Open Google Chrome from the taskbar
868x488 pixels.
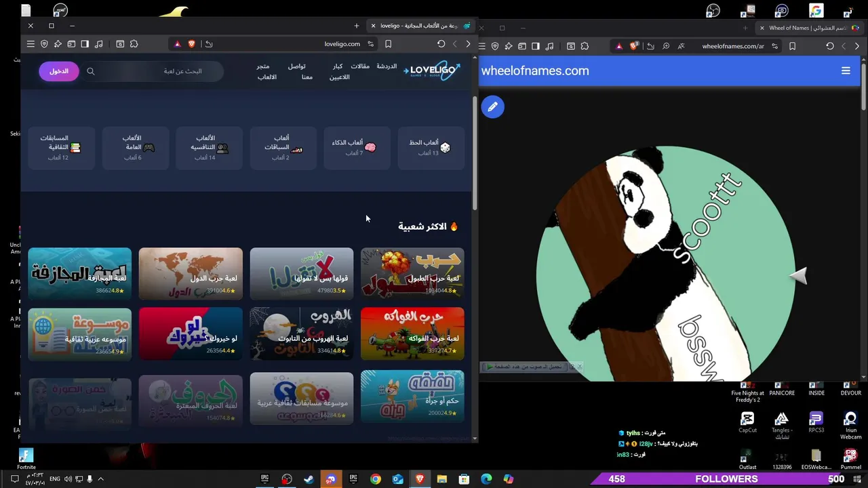[x=375, y=479]
